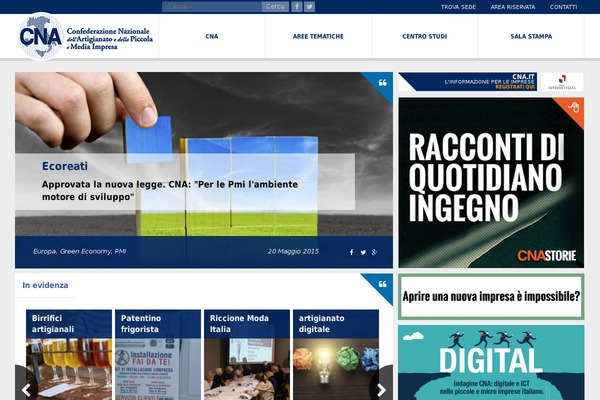Click the Twitter icon in the top bar
This screenshot has width=600, height=400.
point(310,6)
